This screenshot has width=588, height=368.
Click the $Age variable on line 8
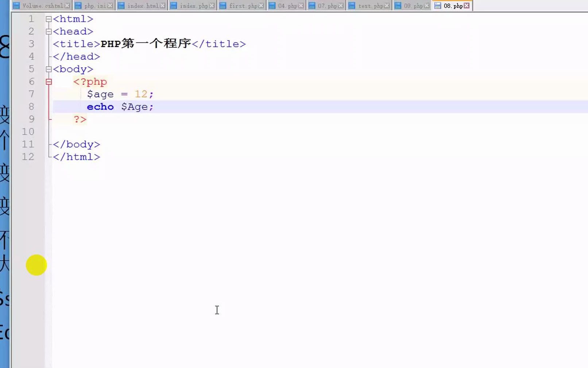(x=135, y=107)
